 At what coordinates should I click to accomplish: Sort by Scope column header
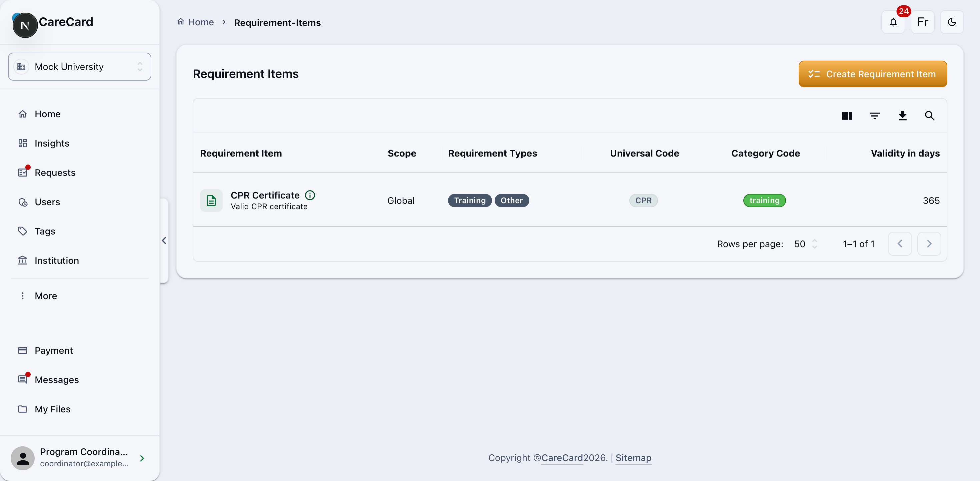click(402, 153)
